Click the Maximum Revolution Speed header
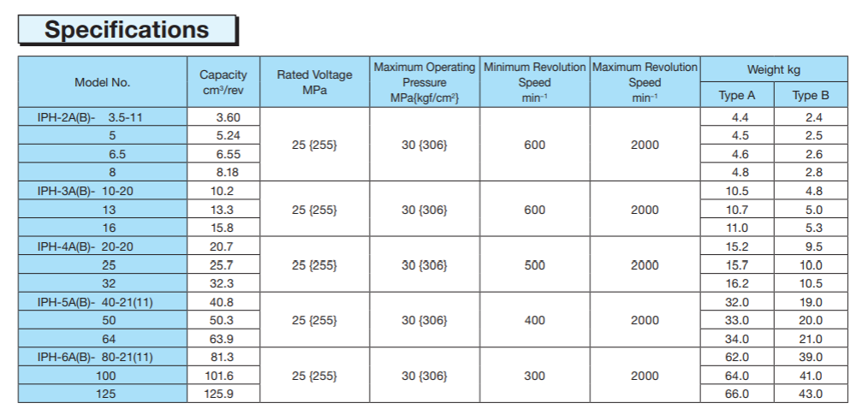Image resolution: width=868 pixels, height=415 pixels. (x=645, y=82)
